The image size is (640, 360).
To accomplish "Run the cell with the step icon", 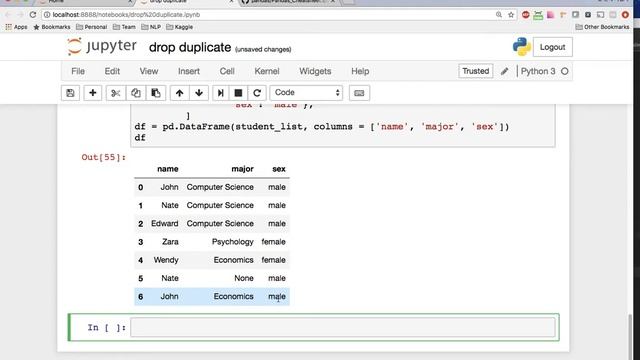I will (x=220, y=93).
